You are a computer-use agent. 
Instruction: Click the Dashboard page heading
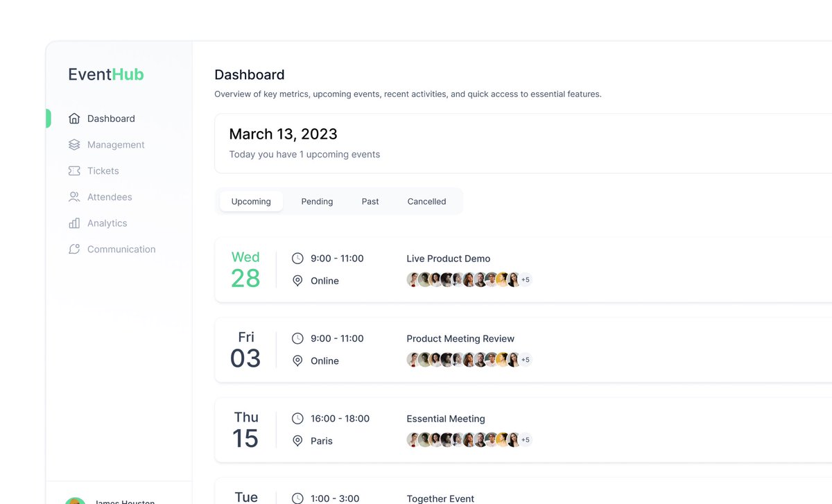click(x=250, y=75)
